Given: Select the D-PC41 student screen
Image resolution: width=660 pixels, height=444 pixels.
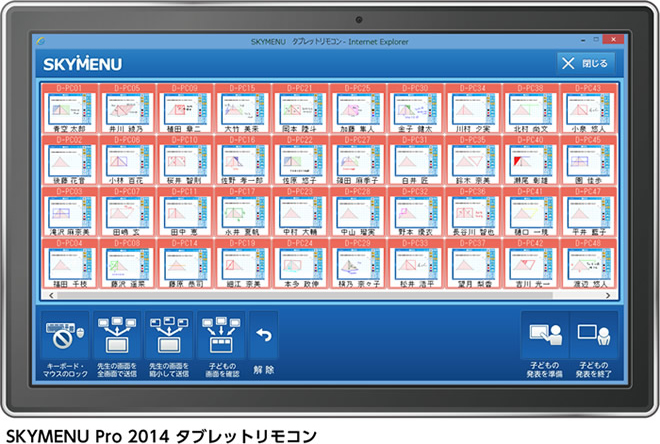Looking at the screenshot, I should [x=530, y=212].
